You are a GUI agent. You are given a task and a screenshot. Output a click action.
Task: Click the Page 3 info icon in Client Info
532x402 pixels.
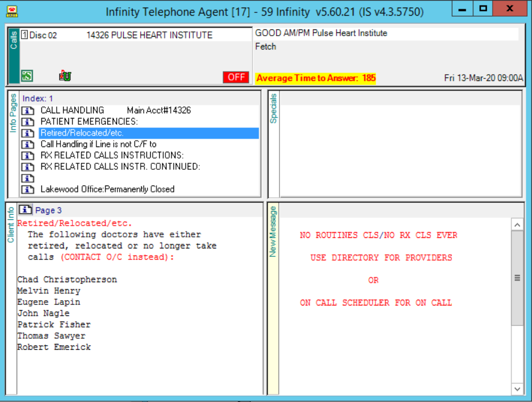(x=26, y=210)
